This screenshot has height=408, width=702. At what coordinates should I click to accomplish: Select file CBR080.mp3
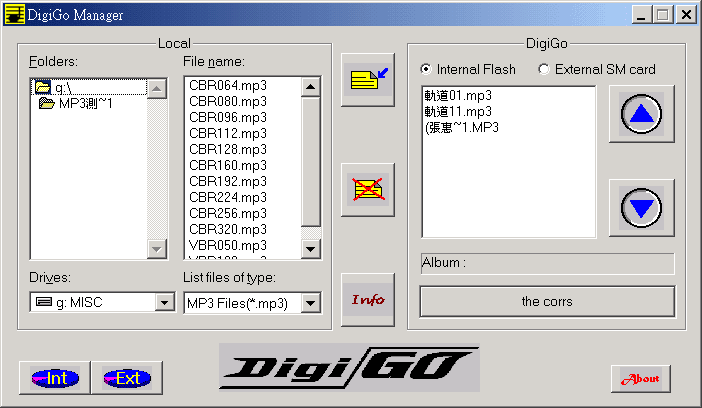(228, 101)
